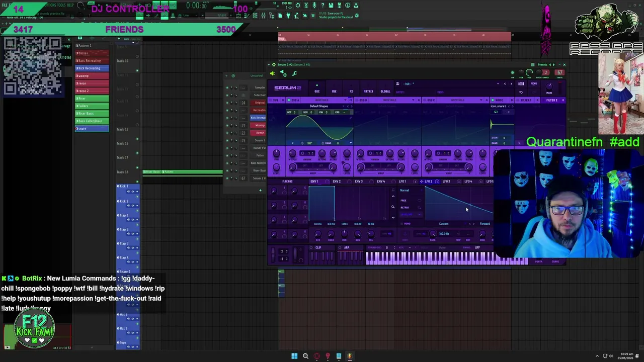The width and height of the screenshot is (644, 362).
Task: Open the Serum preset browser grid icon
Action: pos(521,84)
